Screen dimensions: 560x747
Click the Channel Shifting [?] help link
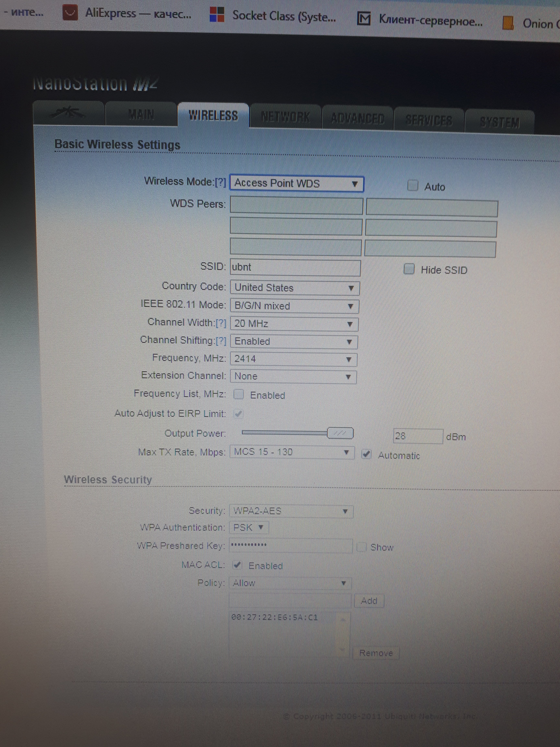click(221, 341)
